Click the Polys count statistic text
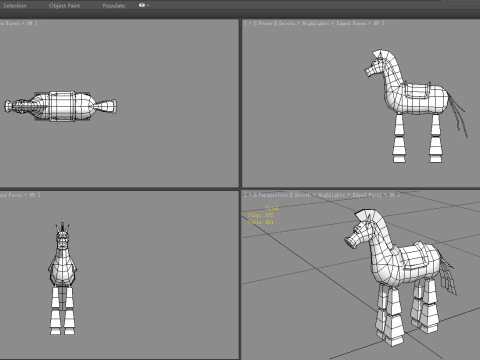 pos(261,215)
